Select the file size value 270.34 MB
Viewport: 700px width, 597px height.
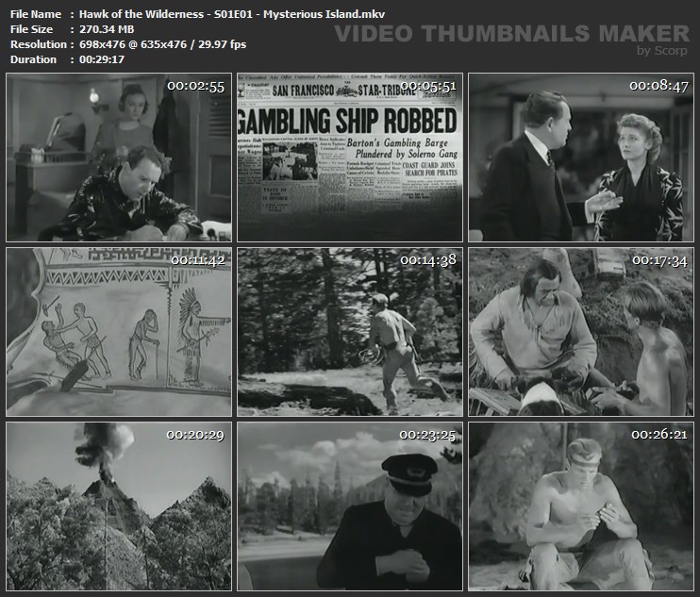(107, 29)
